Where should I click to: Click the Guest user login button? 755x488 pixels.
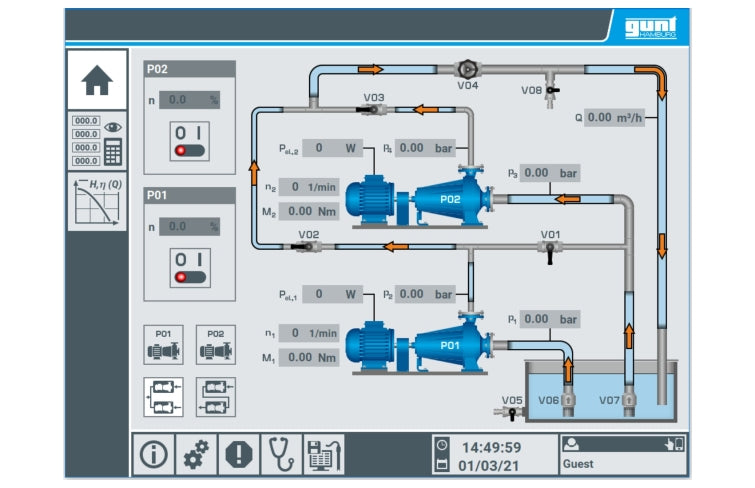pyautogui.click(x=622, y=454)
